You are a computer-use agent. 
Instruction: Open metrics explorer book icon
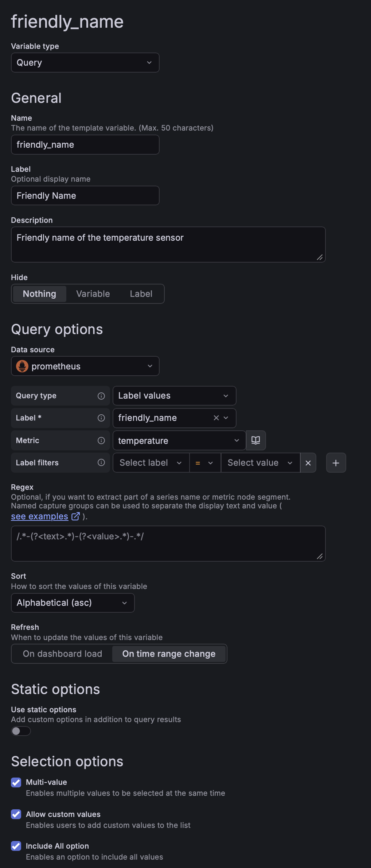pyautogui.click(x=256, y=441)
